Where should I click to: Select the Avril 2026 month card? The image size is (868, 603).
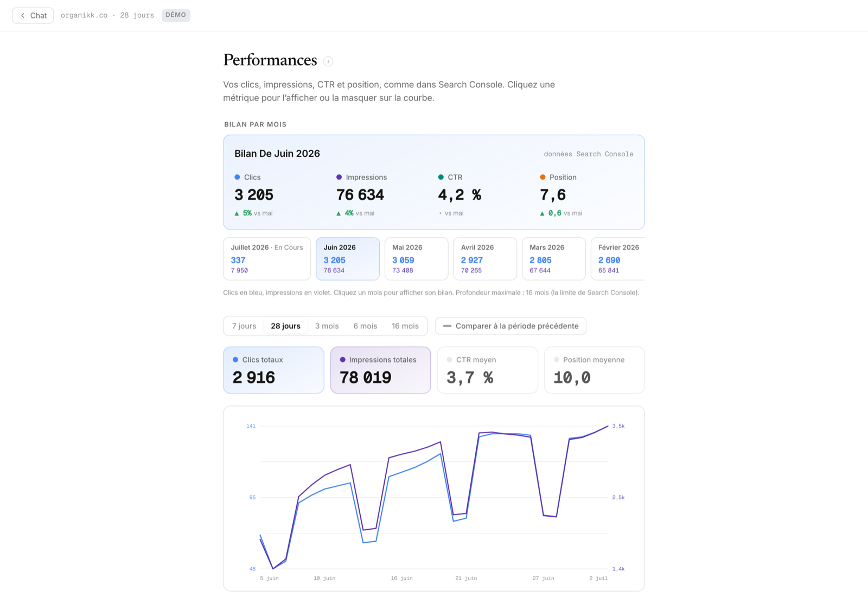pyautogui.click(x=485, y=258)
